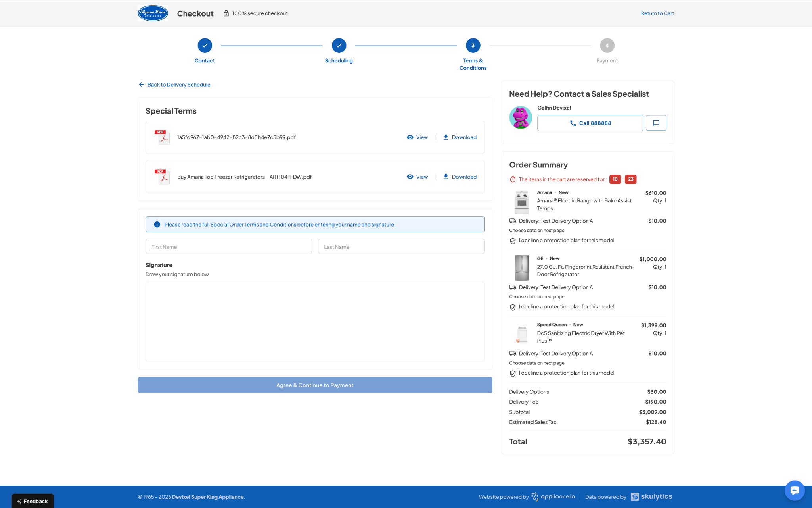Click the Estimated Sales Tax label
812x508 pixels.
(x=532, y=422)
